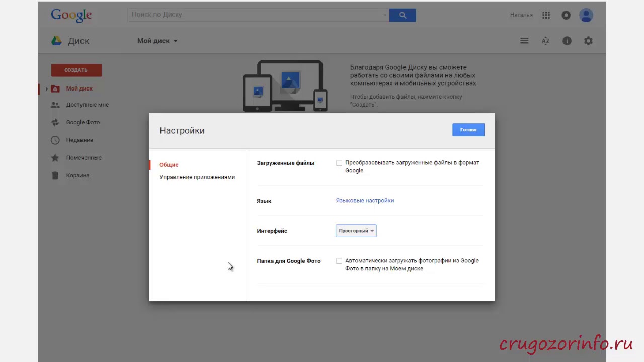The image size is (644, 362).
Task: Click the Настройки dialog title
Action: tap(182, 130)
